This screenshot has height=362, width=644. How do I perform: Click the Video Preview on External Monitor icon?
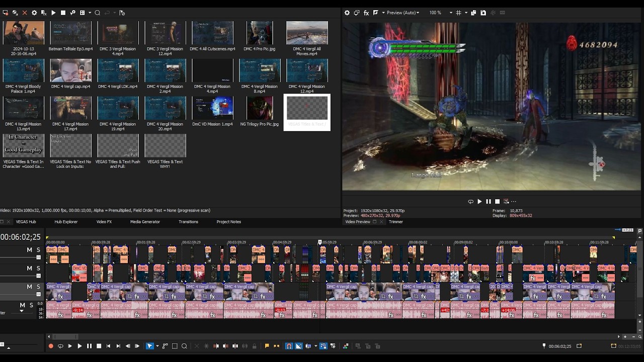[x=356, y=13]
